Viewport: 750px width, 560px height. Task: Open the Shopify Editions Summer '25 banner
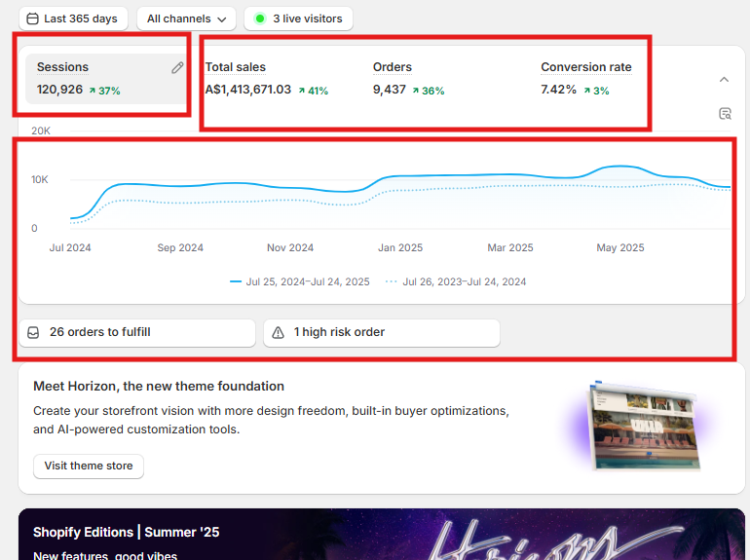[x=382, y=534]
